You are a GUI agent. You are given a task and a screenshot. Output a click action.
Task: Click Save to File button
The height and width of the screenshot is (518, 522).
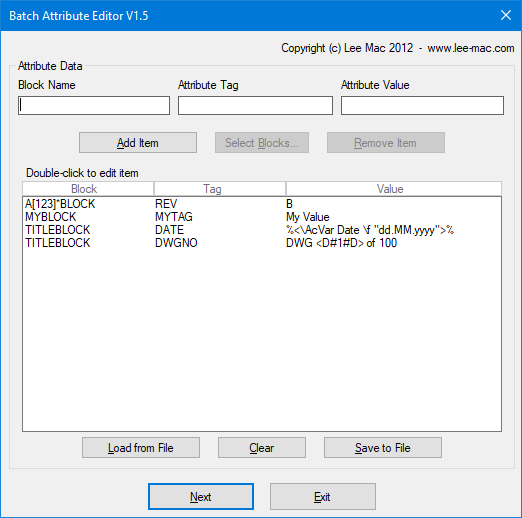(x=383, y=448)
